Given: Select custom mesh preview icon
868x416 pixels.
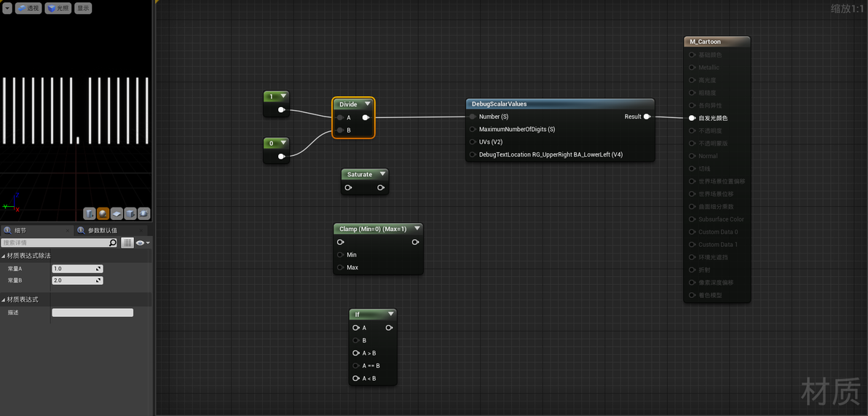Looking at the screenshot, I should [x=144, y=213].
